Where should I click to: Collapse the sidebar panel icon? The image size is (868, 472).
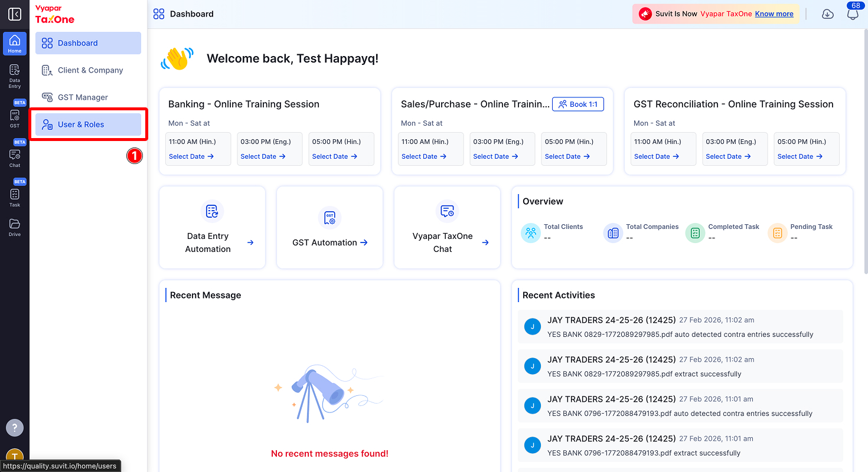click(x=15, y=14)
